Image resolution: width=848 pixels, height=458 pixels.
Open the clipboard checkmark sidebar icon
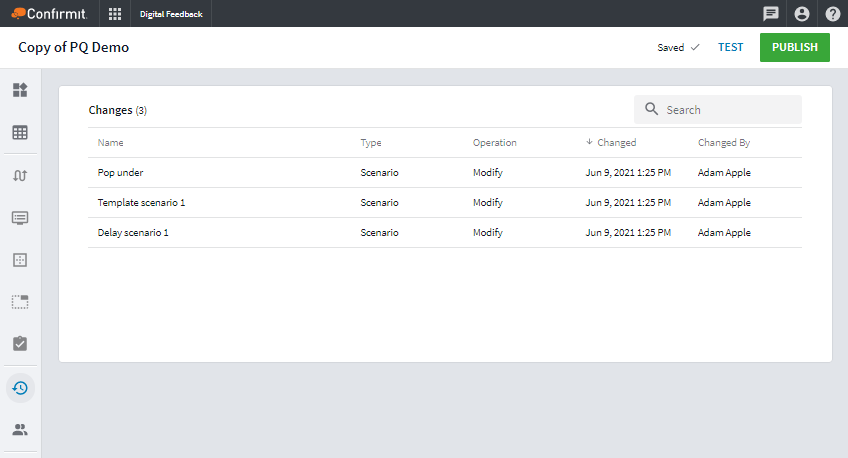tap(20, 343)
